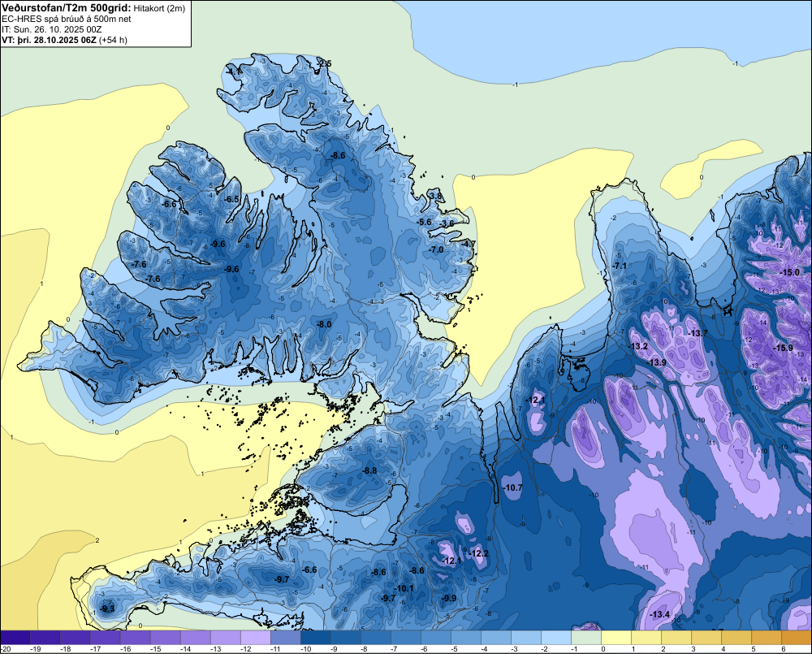Image resolution: width=812 pixels, height=654 pixels.
Task: Click the legend color swatch above -12
Action: 255,638
